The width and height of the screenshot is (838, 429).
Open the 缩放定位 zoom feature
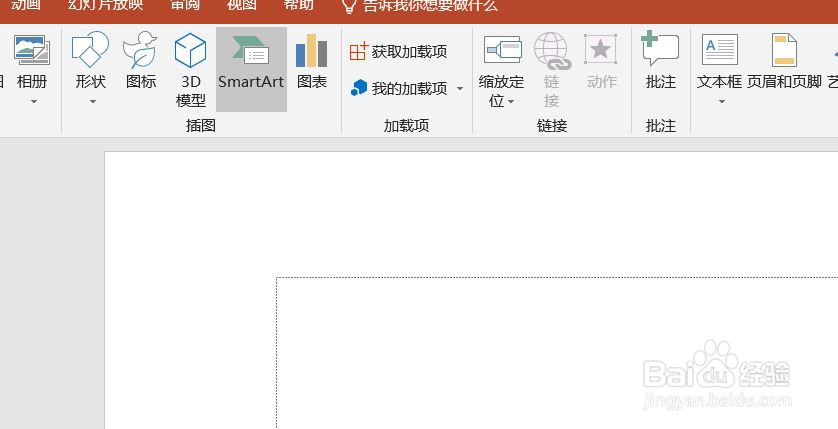click(502, 69)
